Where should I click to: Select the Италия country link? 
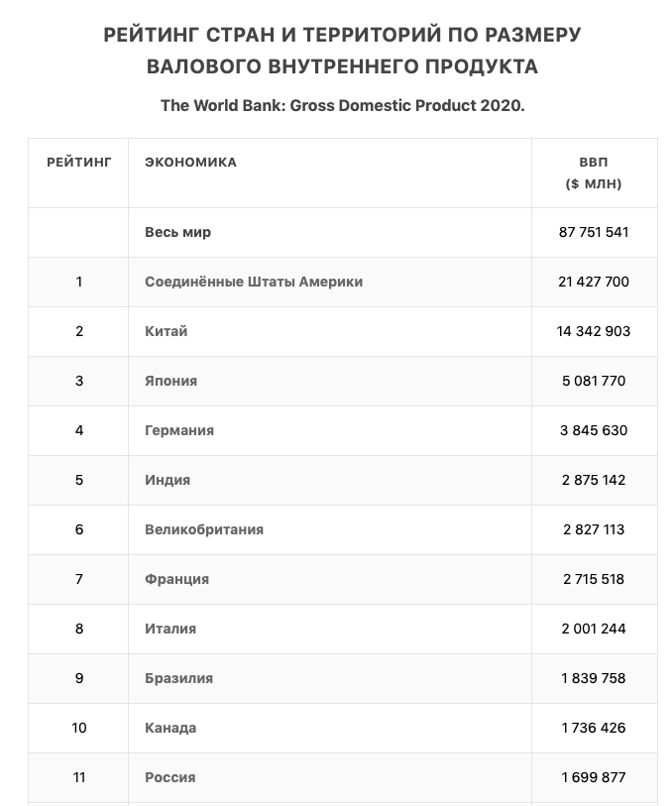click(170, 629)
